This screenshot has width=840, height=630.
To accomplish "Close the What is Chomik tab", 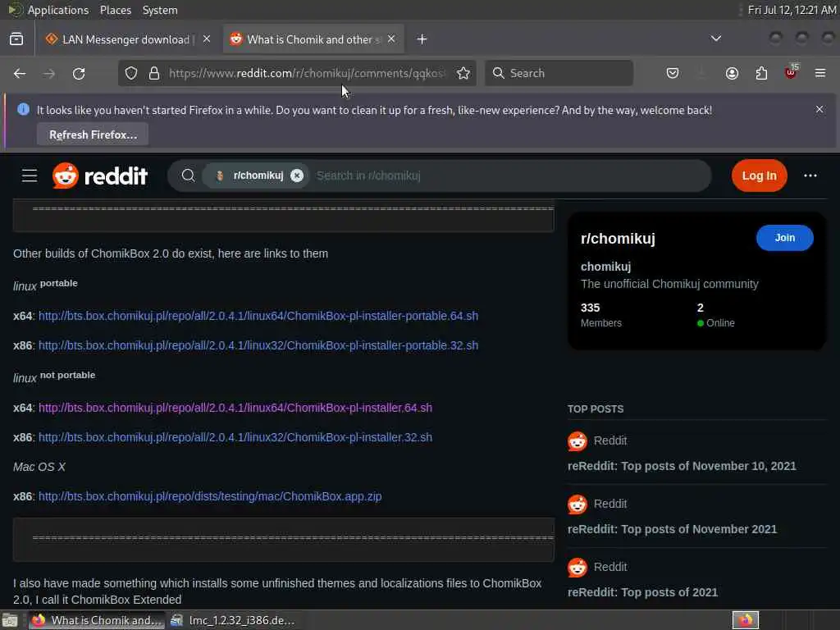I will click(x=391, y=39).
